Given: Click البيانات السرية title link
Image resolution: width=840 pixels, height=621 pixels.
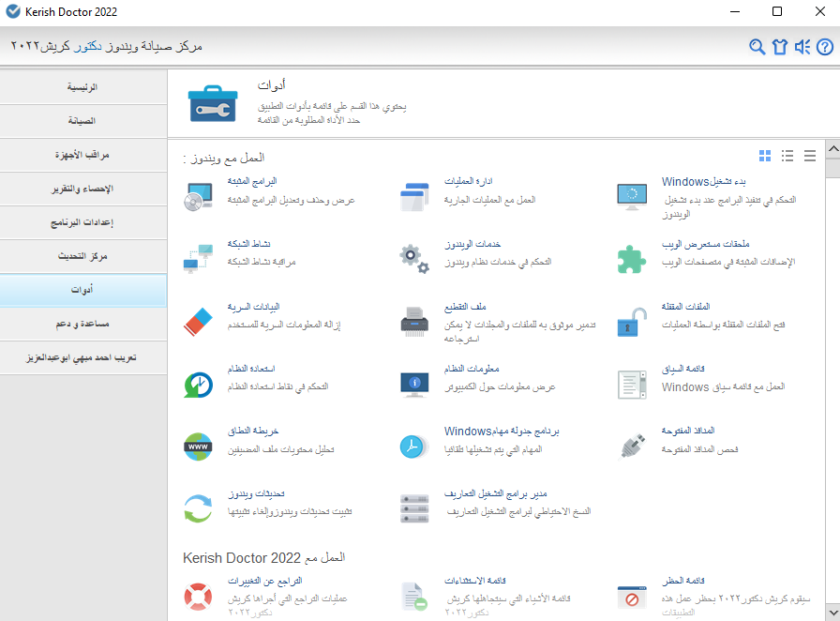Looking at the screenshot, I should (x=253, y=307).
